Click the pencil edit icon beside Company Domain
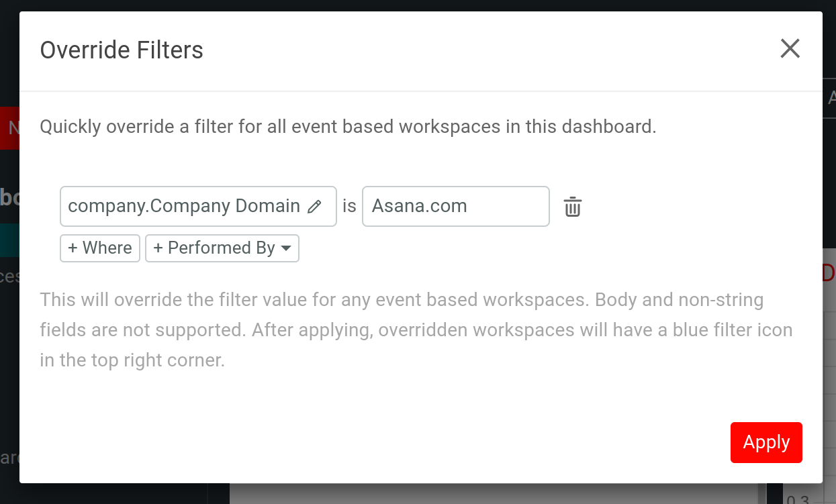 click(x=314, y=207)
